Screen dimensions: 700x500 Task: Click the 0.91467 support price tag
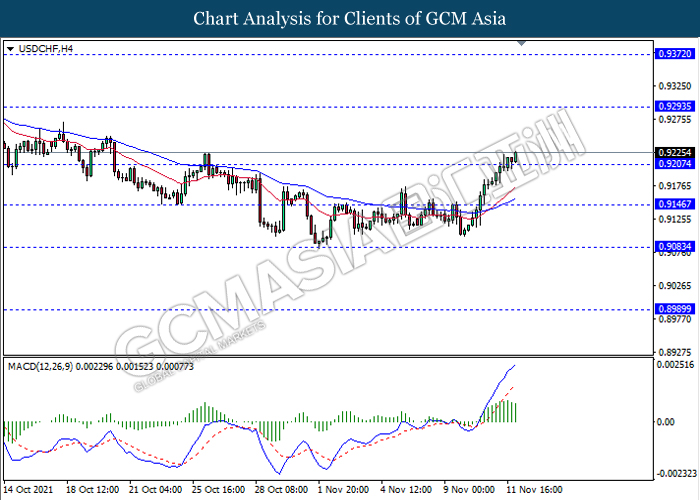pos(669,204)
